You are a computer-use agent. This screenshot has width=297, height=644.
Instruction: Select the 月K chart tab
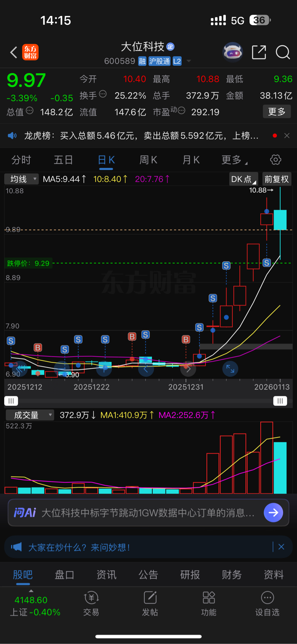[x=191, y=160]
